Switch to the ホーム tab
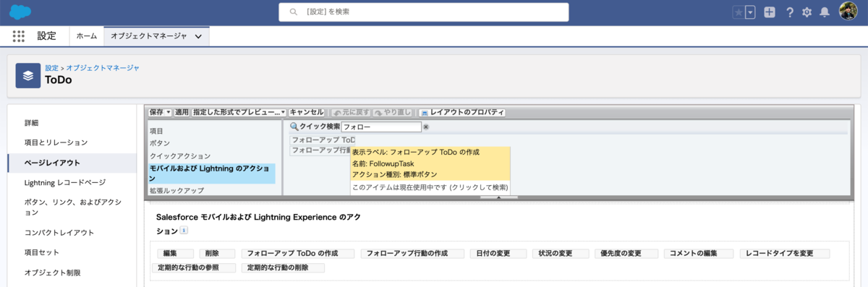Image resolution: width=868 pixels, height=287 pixels. coord(87,35)
